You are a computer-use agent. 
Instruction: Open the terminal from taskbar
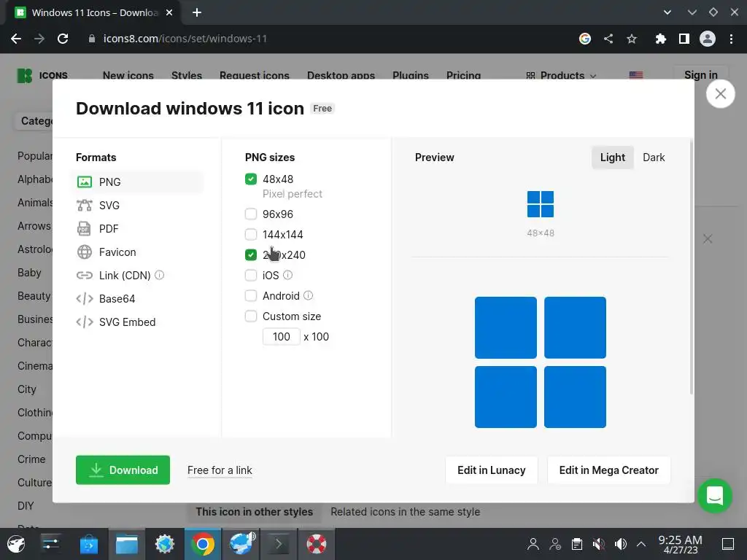pos(279,544)
